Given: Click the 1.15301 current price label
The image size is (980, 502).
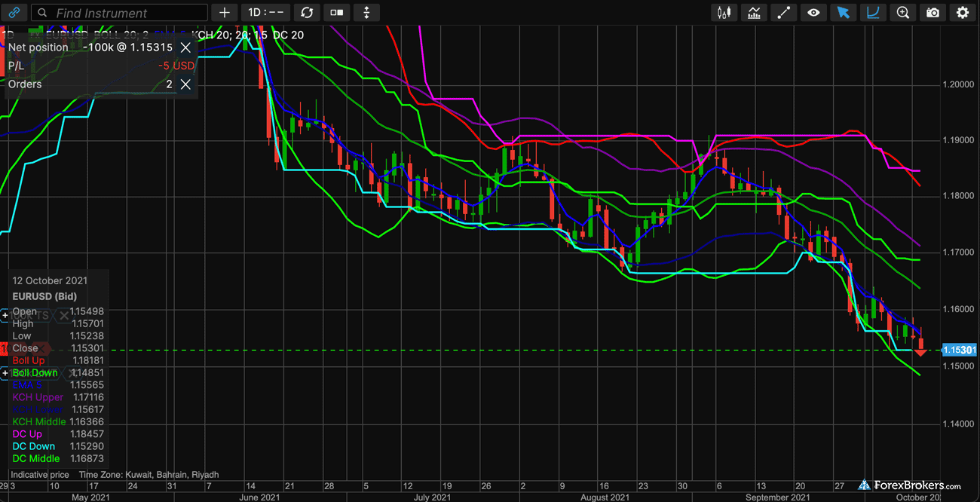Looking at the screenshot, I should (959, 350).
